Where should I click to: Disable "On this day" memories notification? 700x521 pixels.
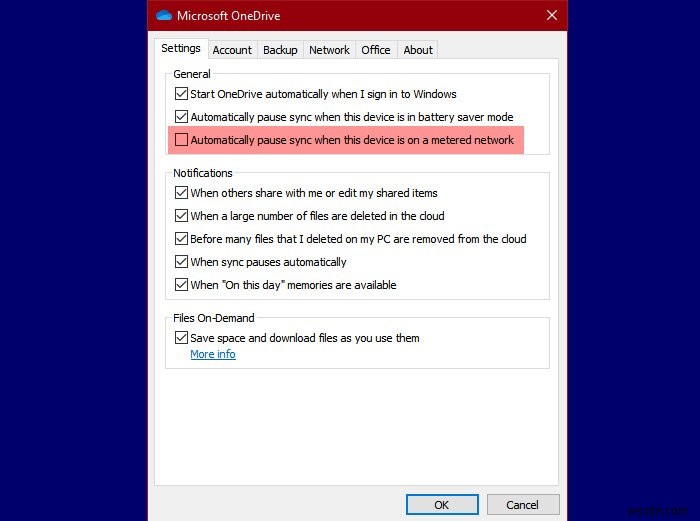pos(181,285)
